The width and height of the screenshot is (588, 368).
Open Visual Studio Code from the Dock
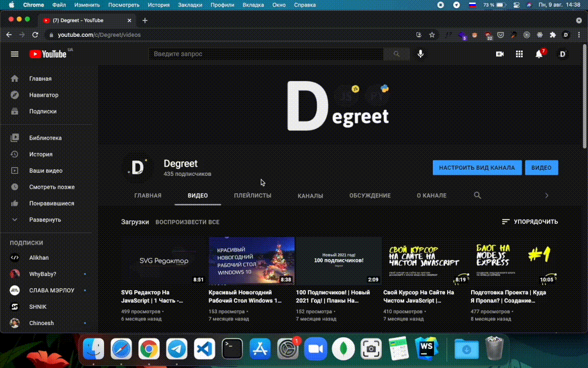coord(204,349)
